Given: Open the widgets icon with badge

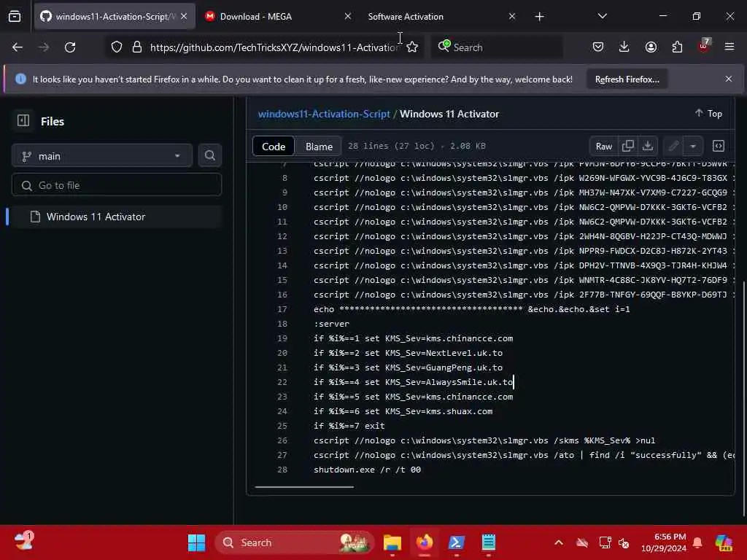Looking at the screenshot, I should [23, 542].
